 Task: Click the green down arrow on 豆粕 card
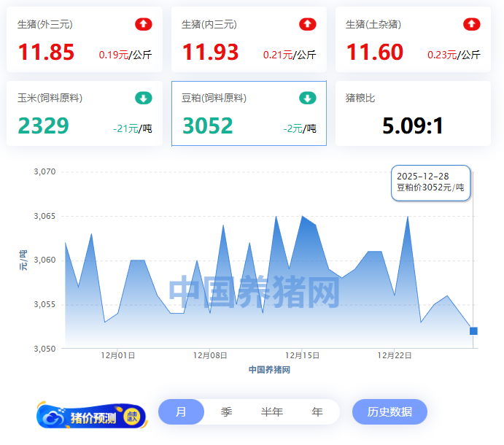[x=308, y=98]
